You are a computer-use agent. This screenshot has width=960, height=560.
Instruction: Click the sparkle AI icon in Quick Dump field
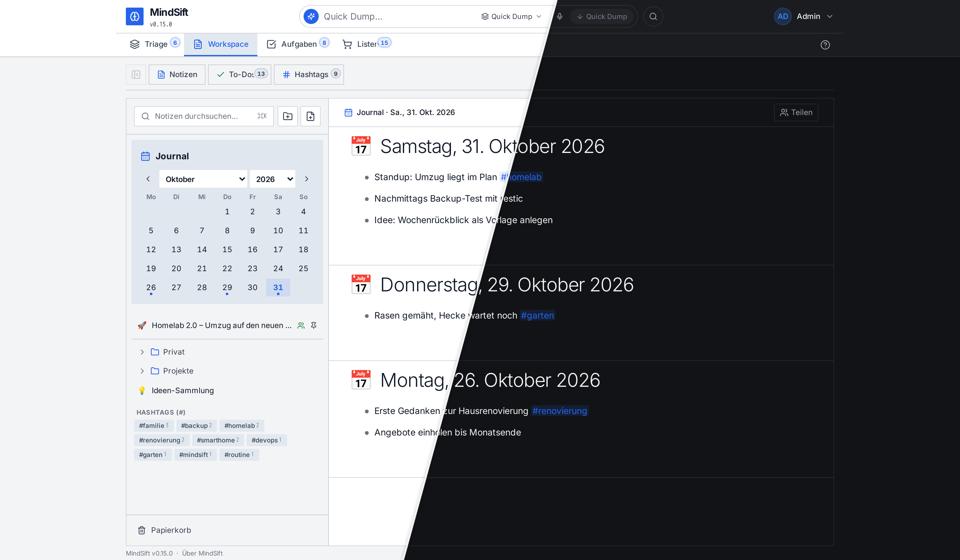click(x=311, y=16)
